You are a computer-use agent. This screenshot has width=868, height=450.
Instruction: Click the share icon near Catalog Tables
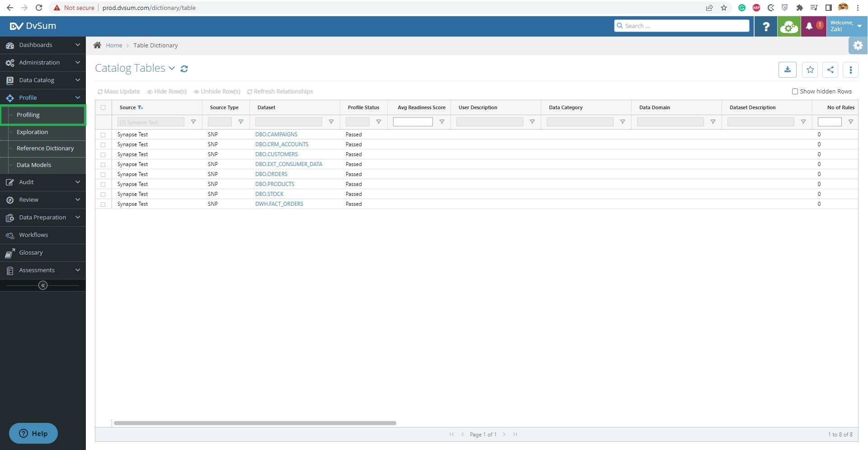pyautogui.click(x=830, y=70)
